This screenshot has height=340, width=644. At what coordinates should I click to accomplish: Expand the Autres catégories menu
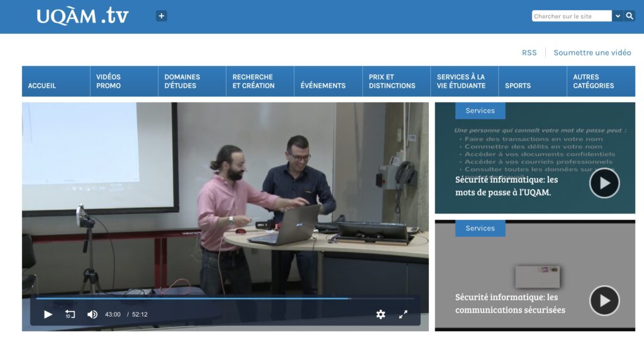pos(593,81)
